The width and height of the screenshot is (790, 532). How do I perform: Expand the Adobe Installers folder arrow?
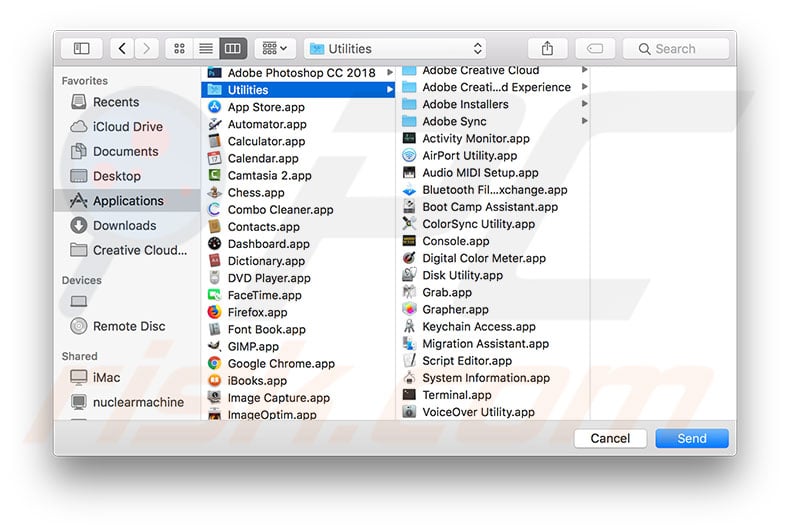584,104
